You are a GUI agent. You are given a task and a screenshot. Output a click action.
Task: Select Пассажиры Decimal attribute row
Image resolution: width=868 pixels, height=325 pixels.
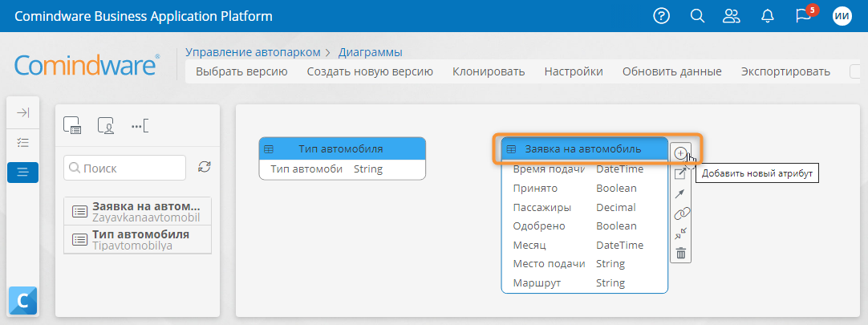tap(584, 207)
